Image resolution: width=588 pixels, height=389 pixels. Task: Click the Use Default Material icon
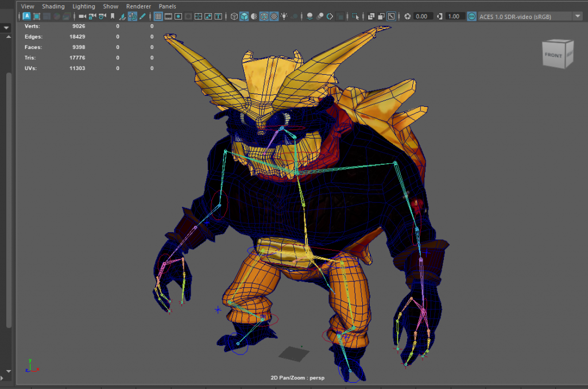pos(254,16)
